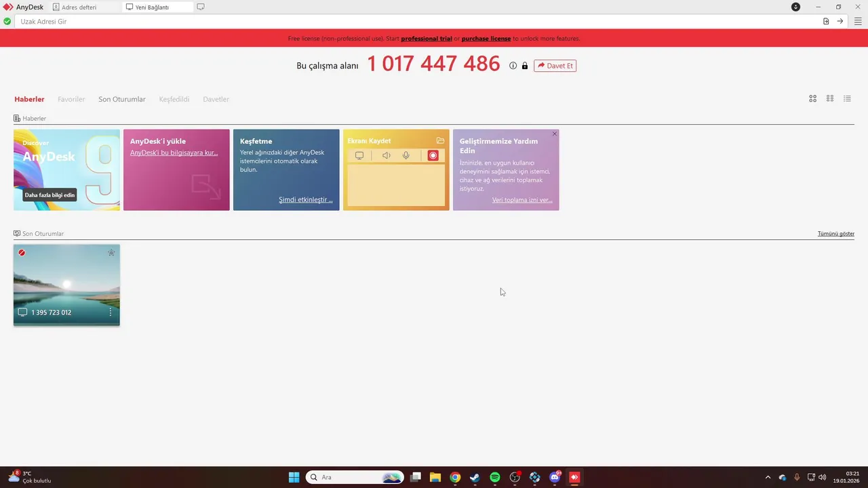This screenshot has width=868, height=488.
Task: Click Şimdi etkinleştir link in Keşfetme card
Action: coord(306,200)
